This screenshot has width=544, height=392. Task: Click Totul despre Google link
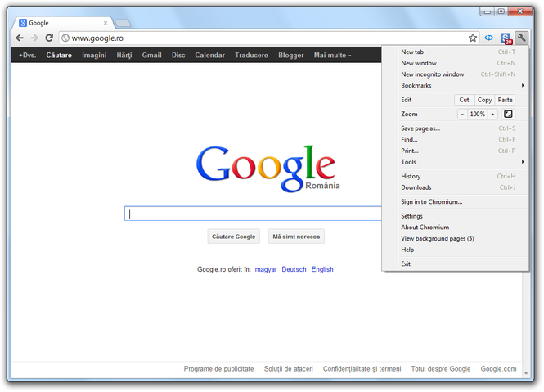point(441,369)
